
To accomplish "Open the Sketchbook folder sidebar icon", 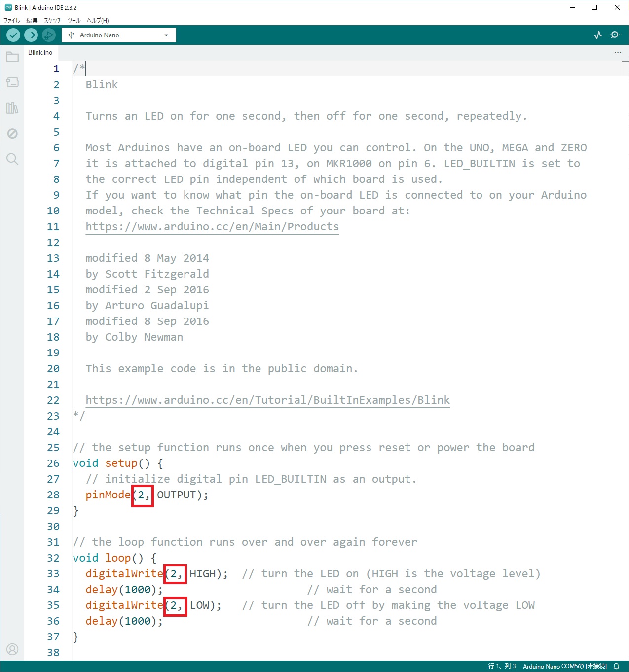I will click(x=12, y=57).
